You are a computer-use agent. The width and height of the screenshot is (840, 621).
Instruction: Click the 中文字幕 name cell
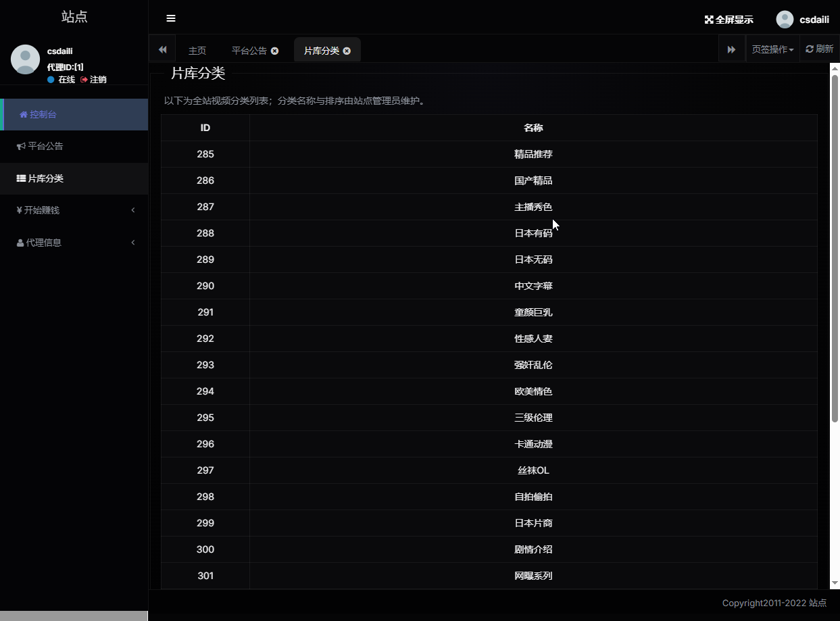(x=533, y=286)
